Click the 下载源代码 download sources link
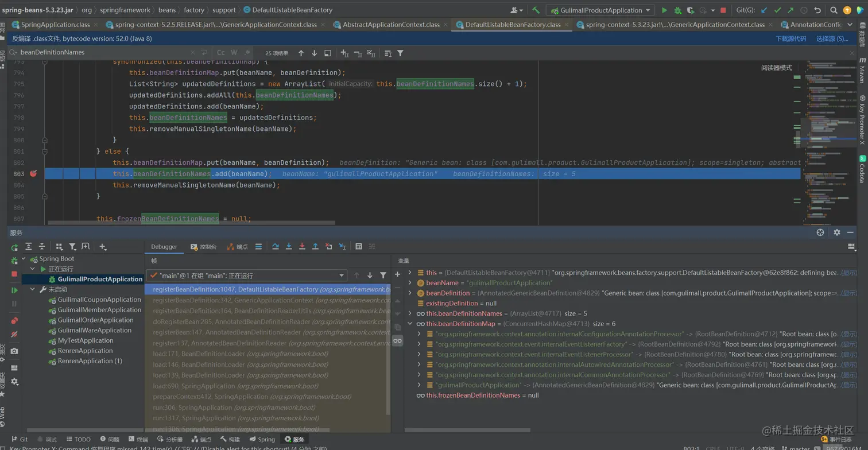Viewport: 868px width, 450px height. (x=790, y=38)
